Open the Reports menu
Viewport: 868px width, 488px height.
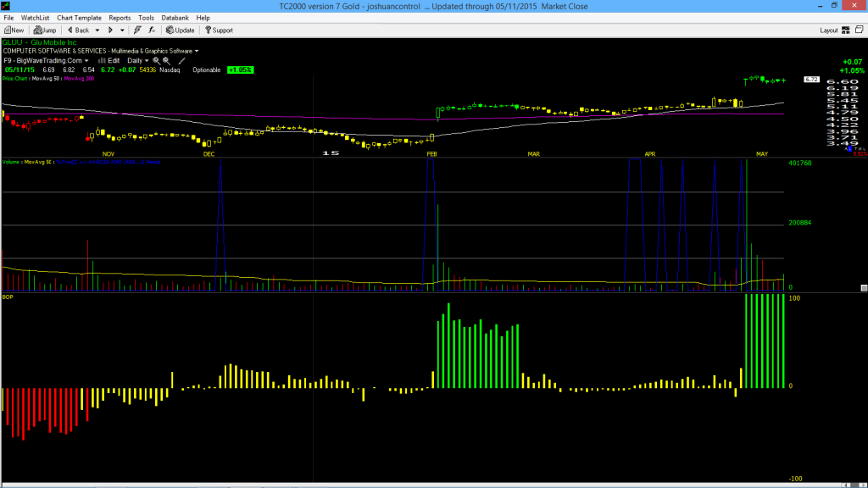pyautogui.click(x=120, y=18)
